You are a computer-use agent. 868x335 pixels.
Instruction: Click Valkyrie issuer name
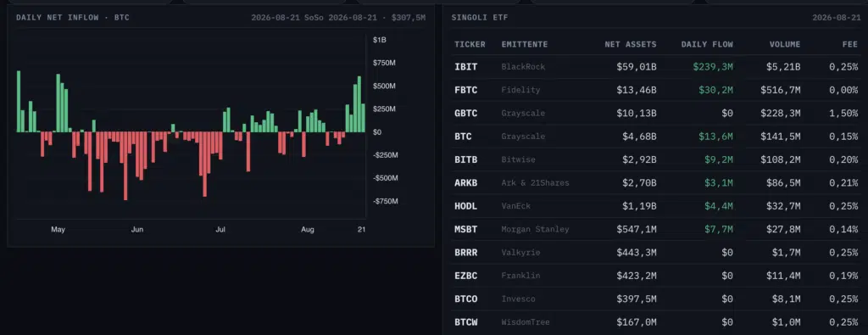coord(521,253)
